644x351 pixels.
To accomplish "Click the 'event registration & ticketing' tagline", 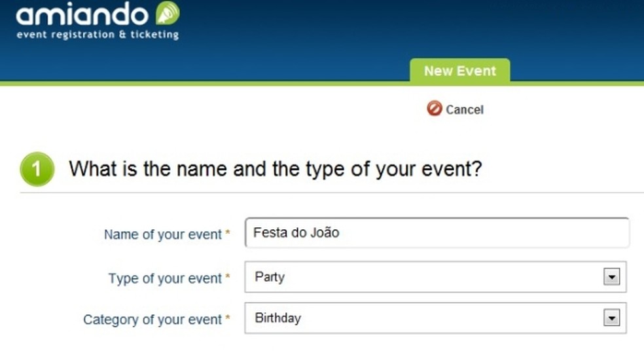I will coord(97,34).
